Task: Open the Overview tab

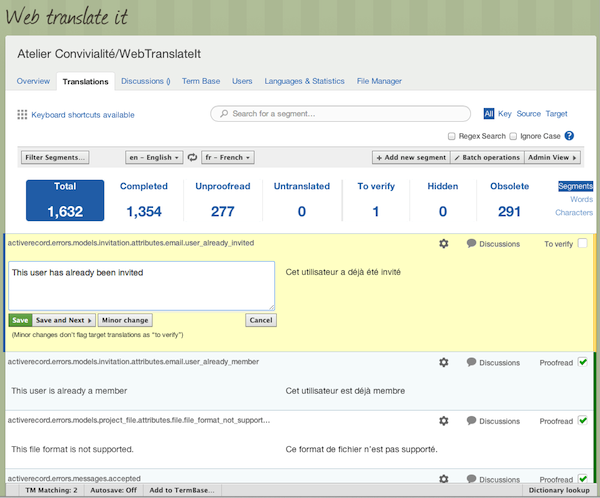Action: tap(33, 81)
